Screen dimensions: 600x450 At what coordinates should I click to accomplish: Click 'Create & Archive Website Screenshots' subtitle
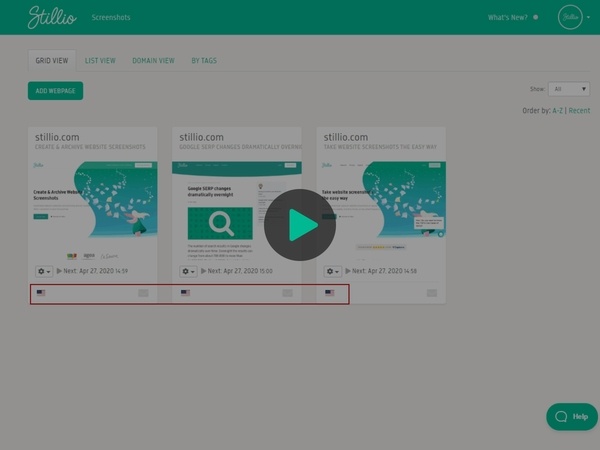pyautogui.click(x=90, y=147)
